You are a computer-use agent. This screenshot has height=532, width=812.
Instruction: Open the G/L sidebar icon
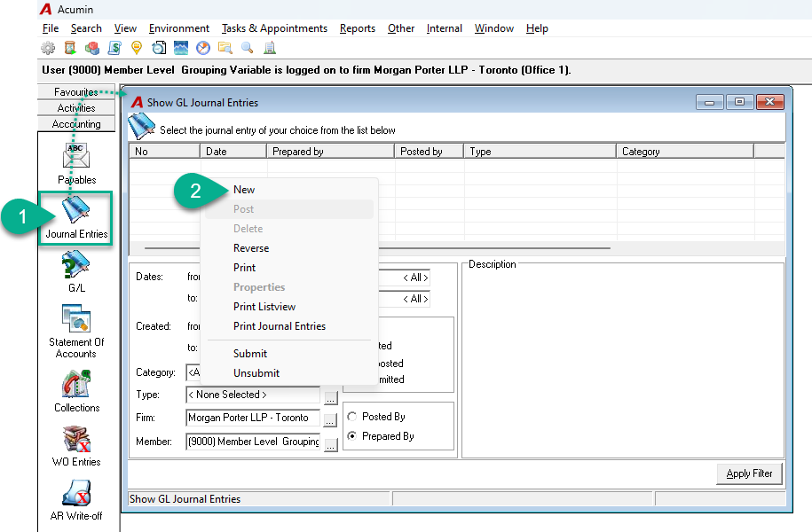click(76, 271)
